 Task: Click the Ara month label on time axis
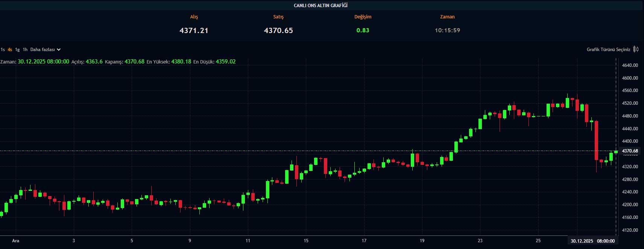pos(15,241)
